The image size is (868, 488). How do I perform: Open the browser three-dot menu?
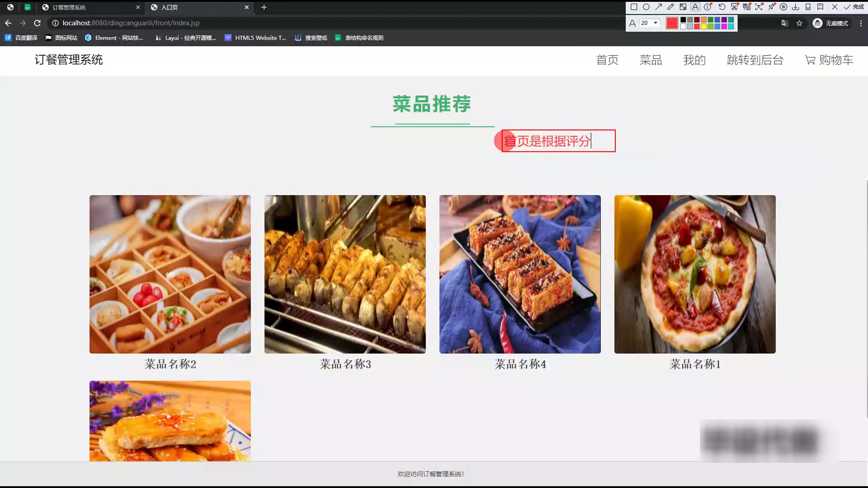pyautogui.click(x=861, y=23)
